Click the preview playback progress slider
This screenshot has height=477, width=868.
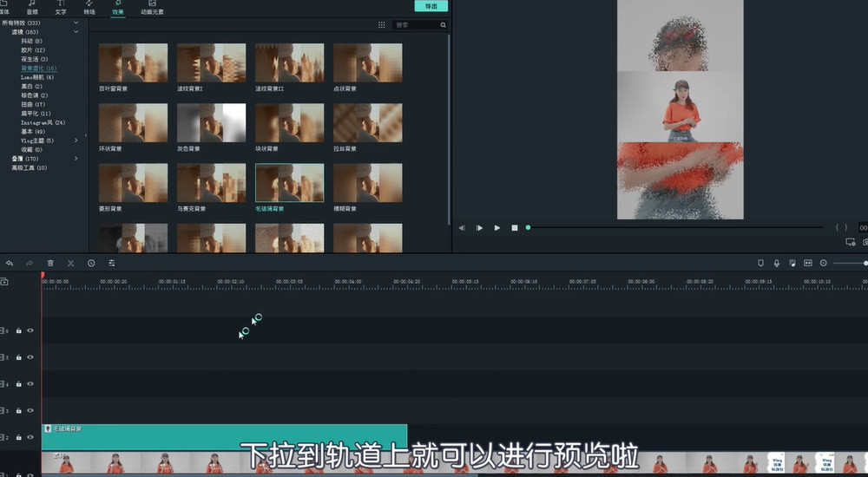pos(675,227)
